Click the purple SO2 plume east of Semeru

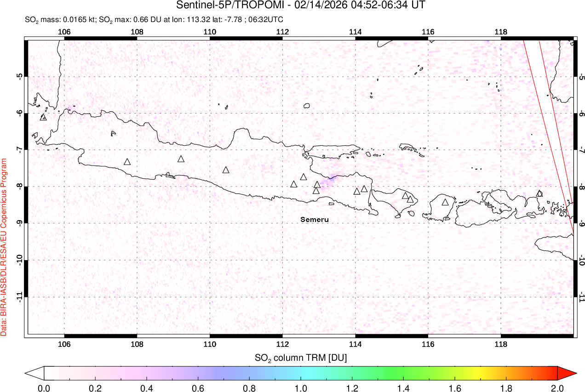329,181
